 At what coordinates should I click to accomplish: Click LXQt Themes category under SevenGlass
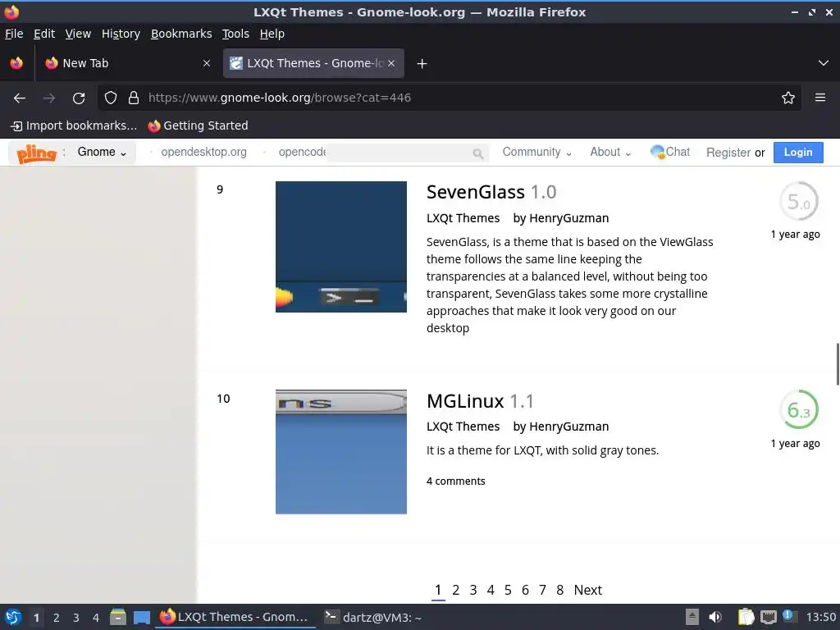[x=463, y=218]
